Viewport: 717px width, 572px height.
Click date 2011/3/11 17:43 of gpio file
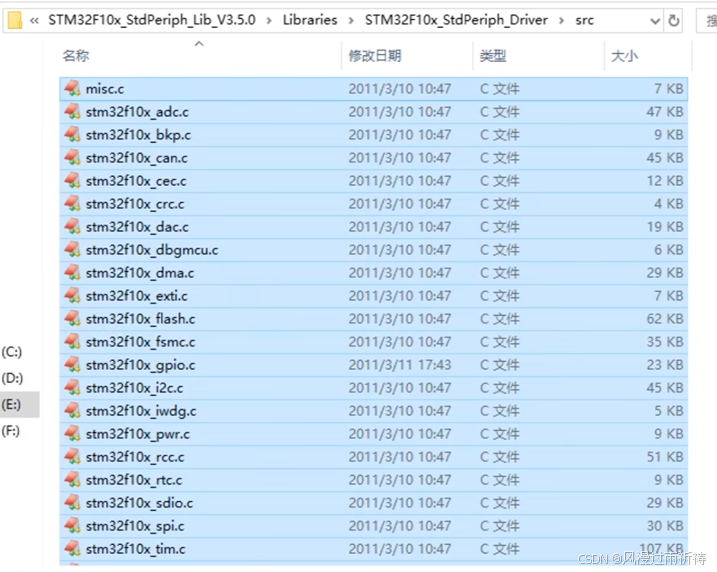point(400,365)
